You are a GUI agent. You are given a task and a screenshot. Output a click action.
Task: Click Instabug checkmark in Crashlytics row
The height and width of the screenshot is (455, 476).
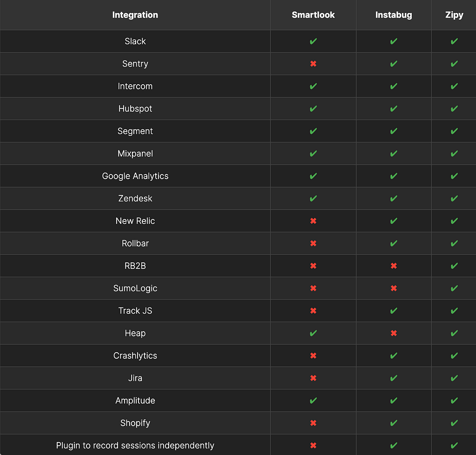(393, 356)
